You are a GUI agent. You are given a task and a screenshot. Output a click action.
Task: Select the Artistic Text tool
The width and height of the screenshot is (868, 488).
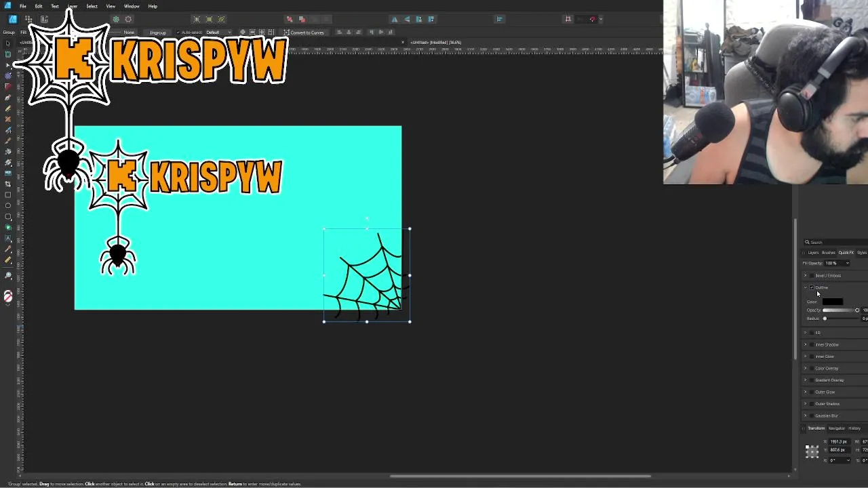[x=8, y=239]
